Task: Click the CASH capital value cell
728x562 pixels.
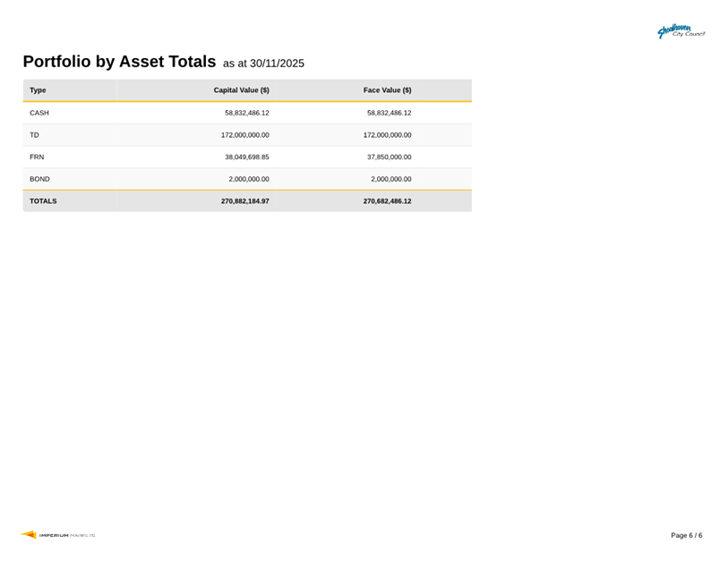Action: click(x=246, y=113)
